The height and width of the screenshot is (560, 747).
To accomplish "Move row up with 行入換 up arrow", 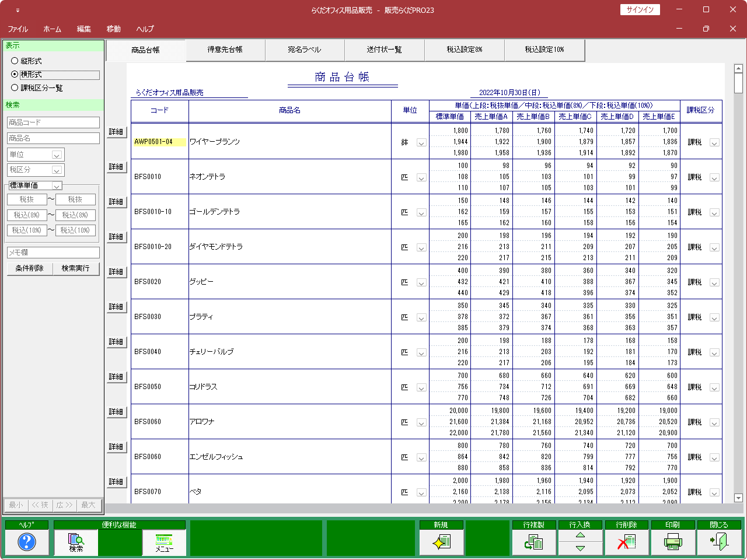I will point(580,535).
